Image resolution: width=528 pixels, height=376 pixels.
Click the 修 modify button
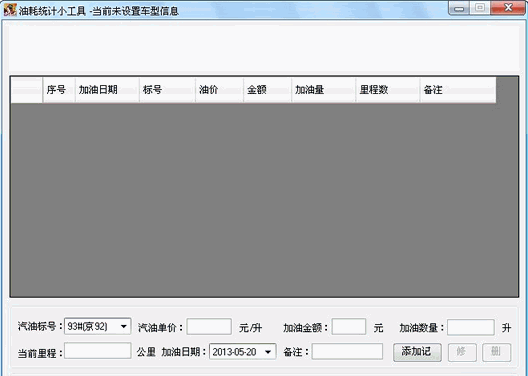click(x=462, y=352)
